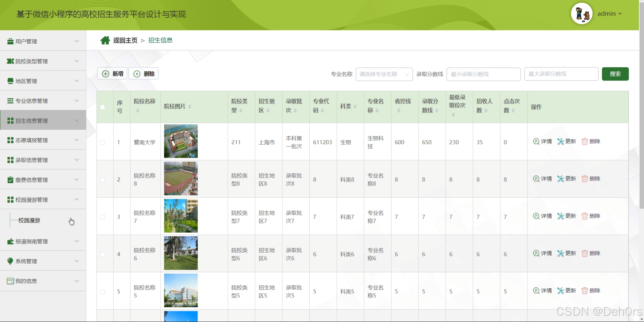The image size is (644, 322).
Task: Check the box for 暨南大学 row
Action: tap(103, 142)
